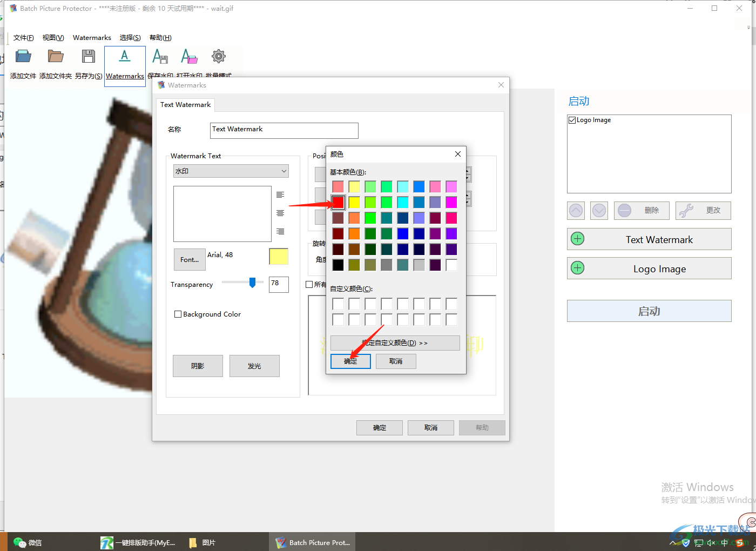Align watermark text left
The image size is (756, 551).
pos(280,194)
